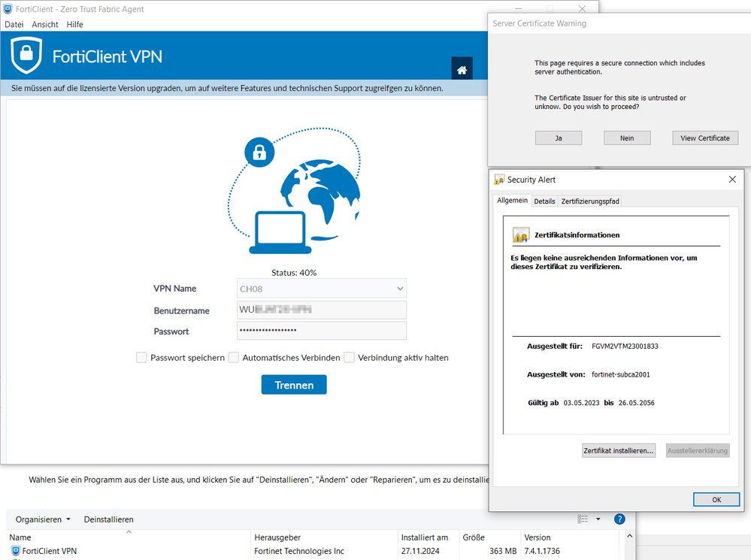Image resolution: width=751 pixels, height=560 pixels.
Task: Click the Version column header
Action: (x=570, y=537)
